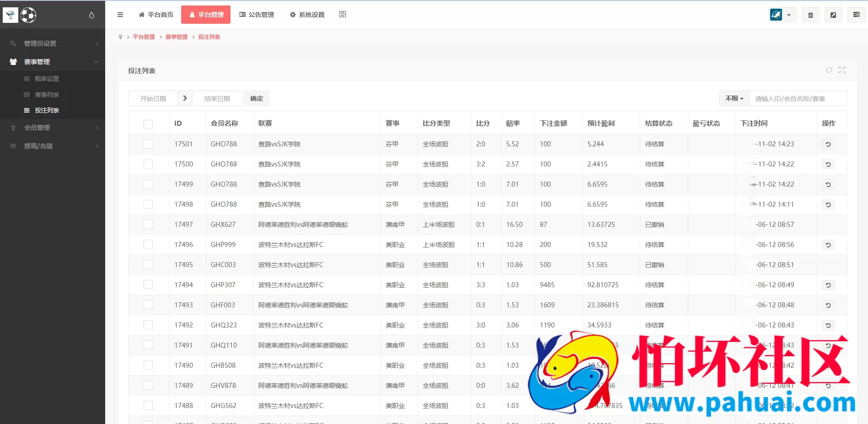Open the 公告管理 tab
The height and width of the screenshot is (424, 868).
257,15
